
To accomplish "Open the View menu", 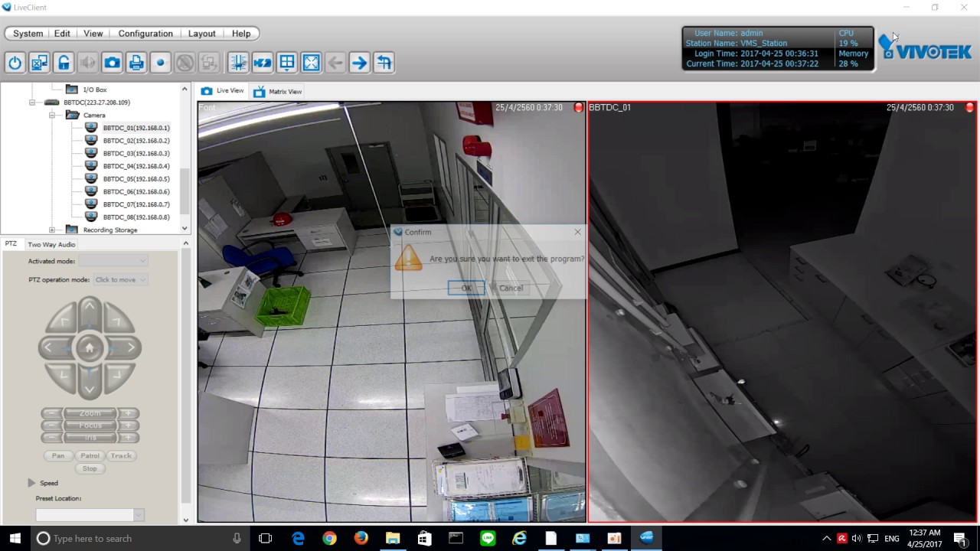I will (93, 34).
